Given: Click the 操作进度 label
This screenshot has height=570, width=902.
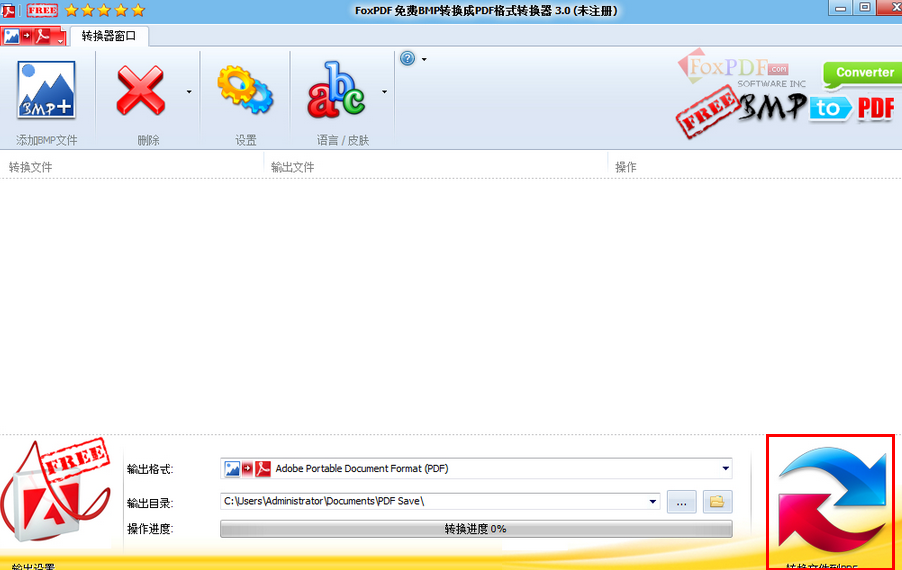Looking at the screenshot, I should (150, 529).
